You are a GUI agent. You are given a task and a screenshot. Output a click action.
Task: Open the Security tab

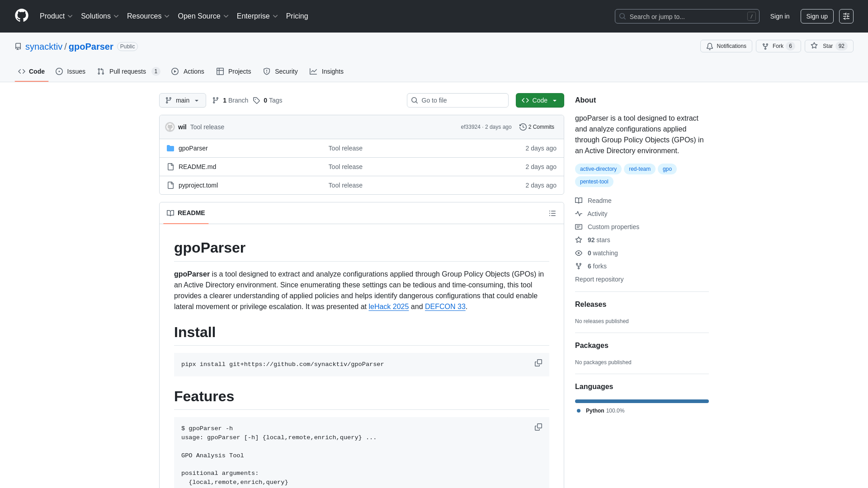click(280, 71)
